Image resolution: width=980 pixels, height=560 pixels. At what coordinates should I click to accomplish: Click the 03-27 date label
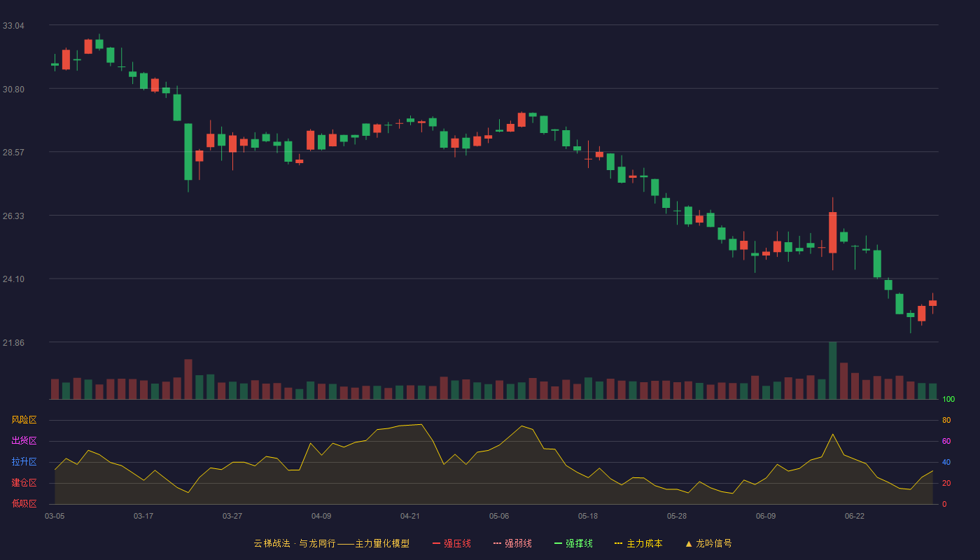click(x=232, y=516)
